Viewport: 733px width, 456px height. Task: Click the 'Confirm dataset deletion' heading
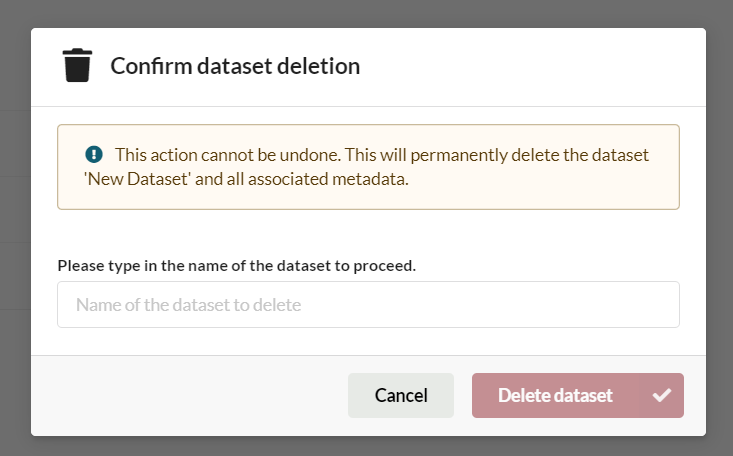tap(235, 67)
